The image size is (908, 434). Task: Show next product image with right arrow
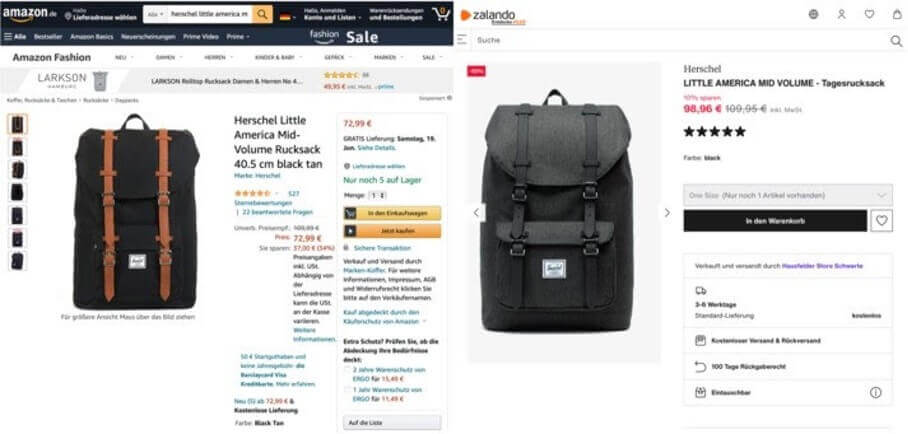coord(667,213)
